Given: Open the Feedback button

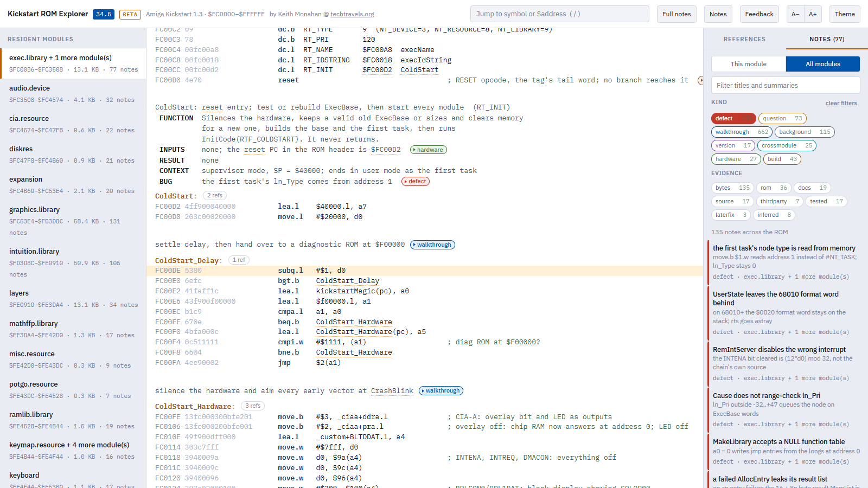Looking at the screenshot, I should click(759, 14).
